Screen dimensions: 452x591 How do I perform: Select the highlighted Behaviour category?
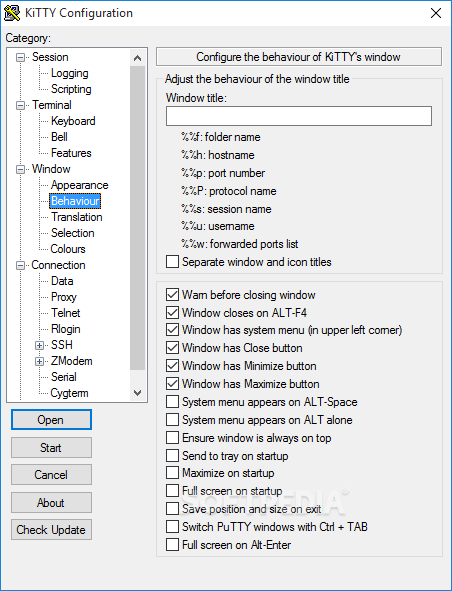coord(75,201)
